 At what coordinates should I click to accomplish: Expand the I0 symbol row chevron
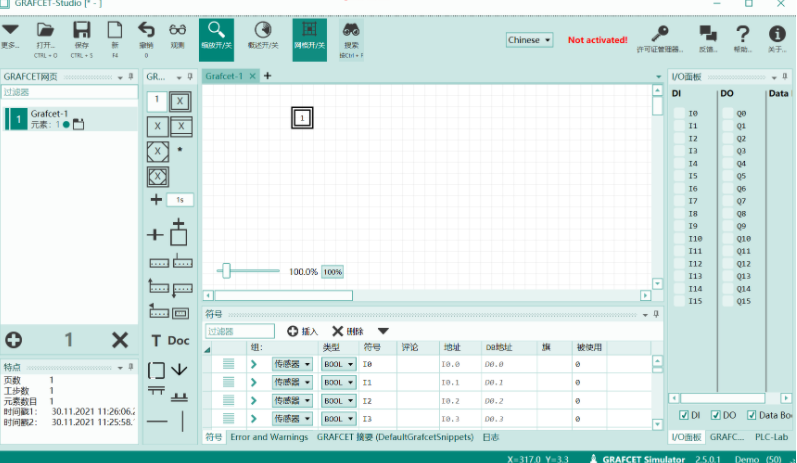tap(254, 365)
